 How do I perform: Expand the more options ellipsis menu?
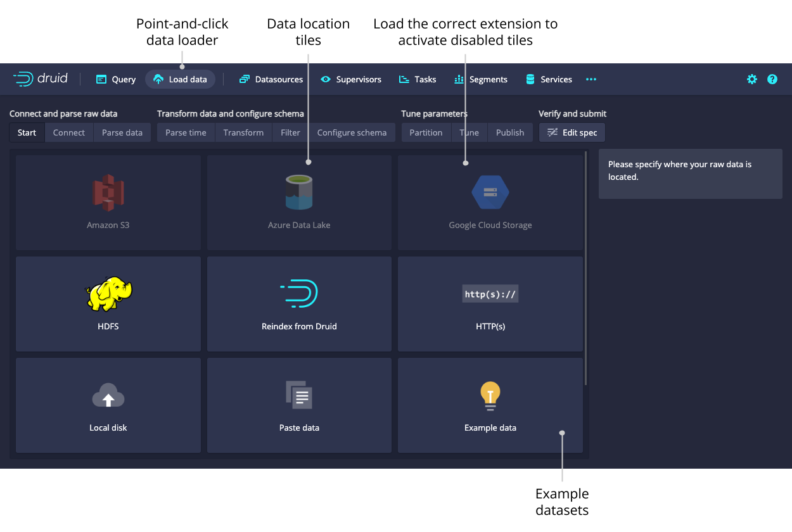591,79
